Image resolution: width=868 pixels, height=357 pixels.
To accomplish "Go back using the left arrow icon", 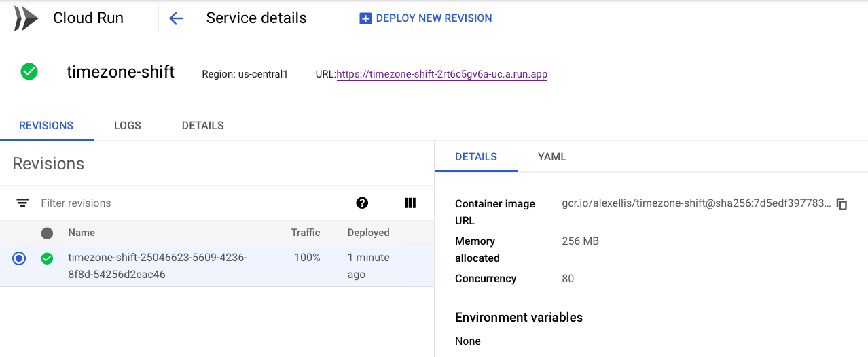I will [x=176, y=18].
